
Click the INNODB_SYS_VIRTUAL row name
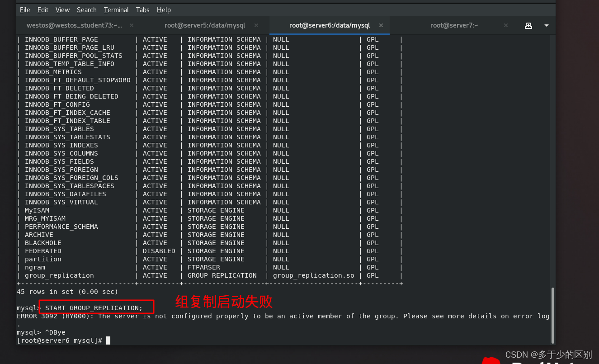coord(61,202)
